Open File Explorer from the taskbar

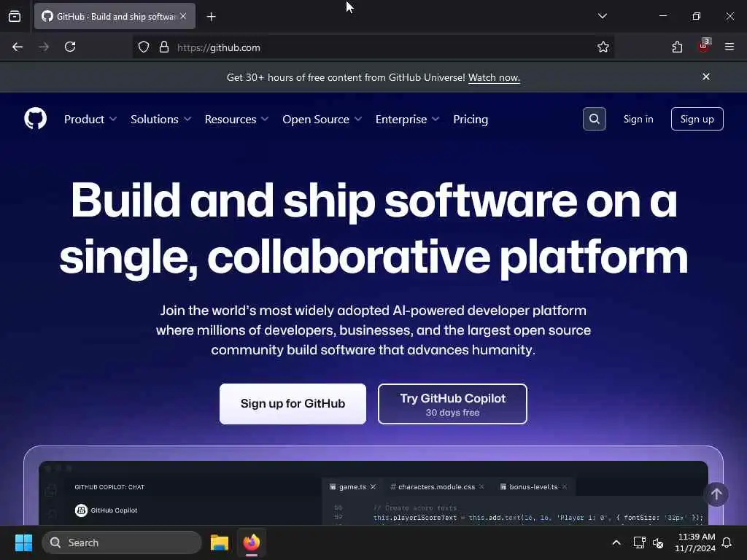220,542
